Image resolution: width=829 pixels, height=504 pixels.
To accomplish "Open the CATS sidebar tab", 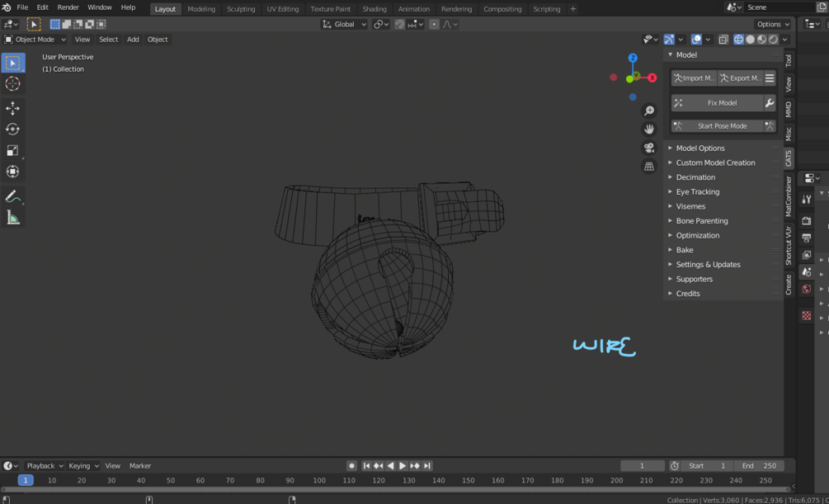I will [x=789, y=158].
